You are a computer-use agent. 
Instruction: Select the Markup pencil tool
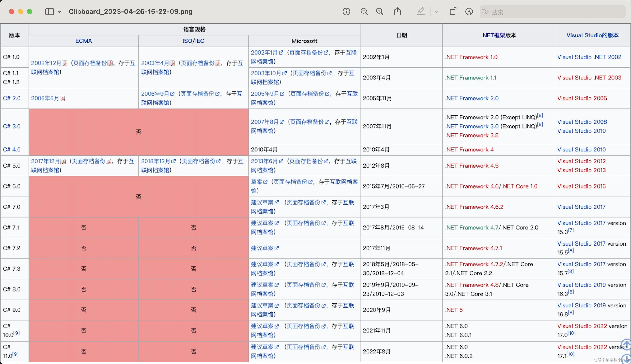(420, 11)
